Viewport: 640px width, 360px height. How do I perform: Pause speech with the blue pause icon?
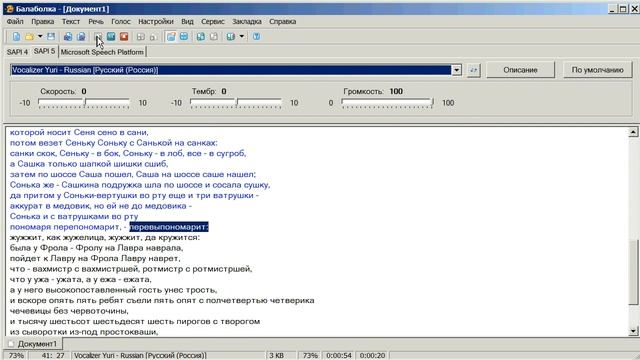tap(111, 37)
